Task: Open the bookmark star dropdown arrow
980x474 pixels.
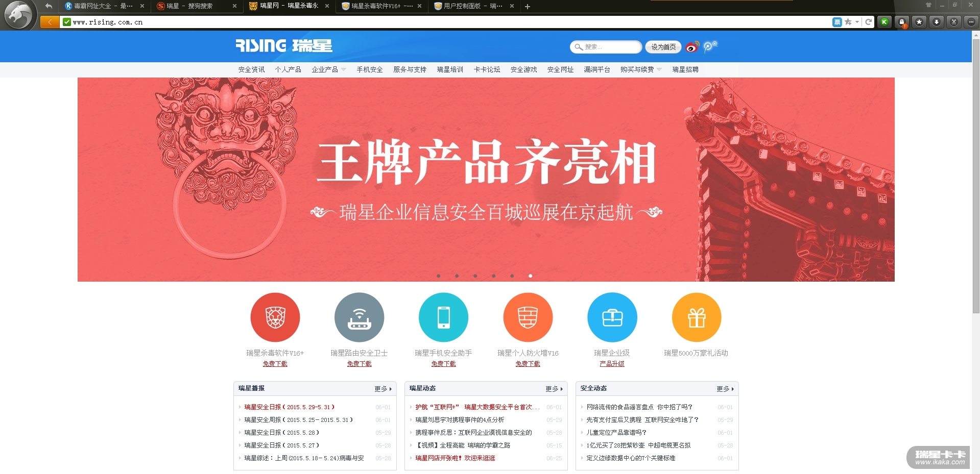Action: tap(857, 22)
